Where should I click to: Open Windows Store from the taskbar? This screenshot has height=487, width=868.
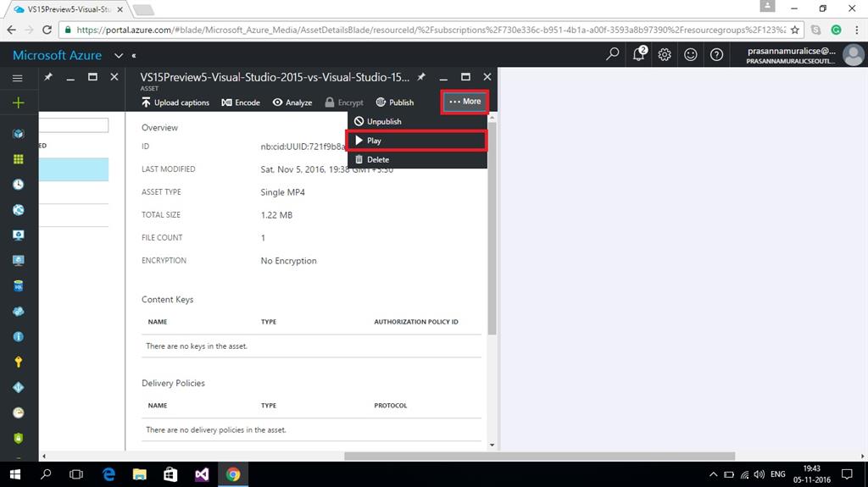tap(170, 474)
